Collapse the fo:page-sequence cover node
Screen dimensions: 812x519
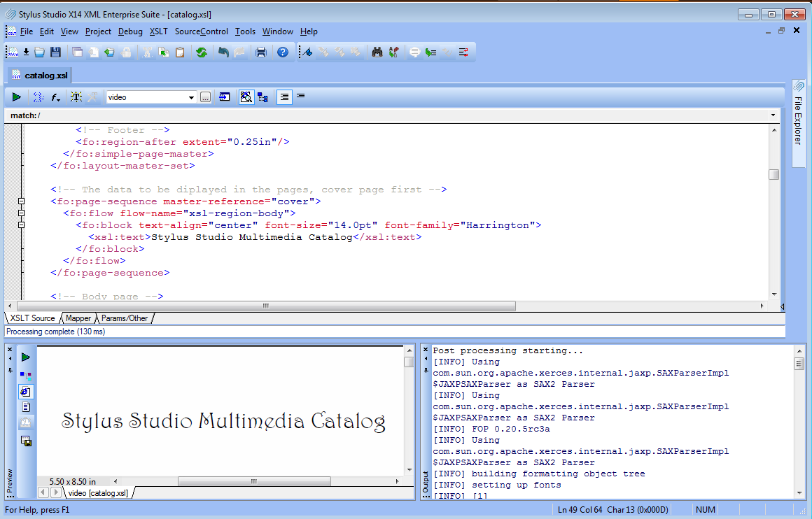click(21, 201)
